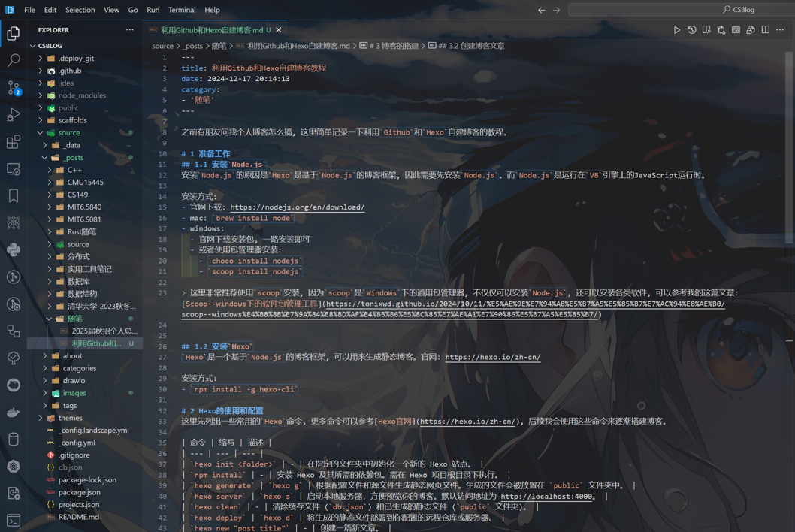Viewport: 795px width, 532px height.
Task: Open Explorer Views and More Actions ellipsis
Action: (x=130, y=30)
